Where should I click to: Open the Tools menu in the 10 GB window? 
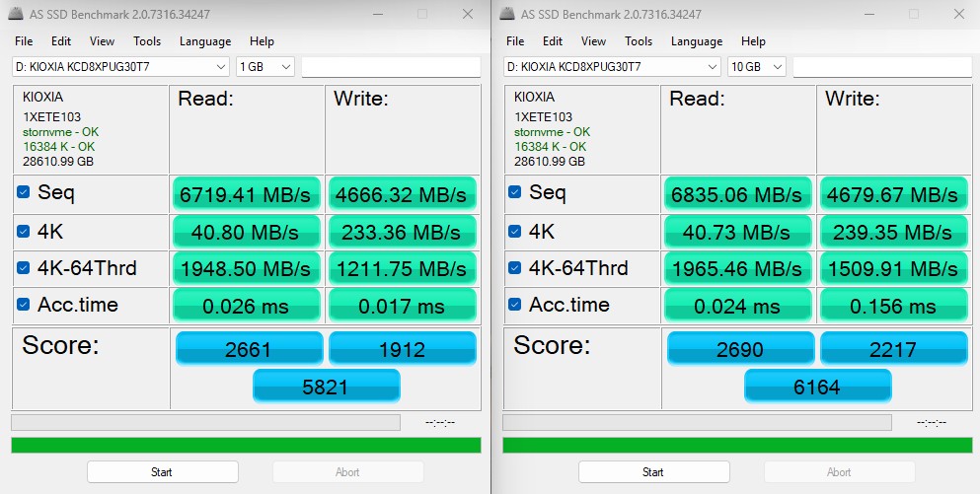tap(639, 41)
